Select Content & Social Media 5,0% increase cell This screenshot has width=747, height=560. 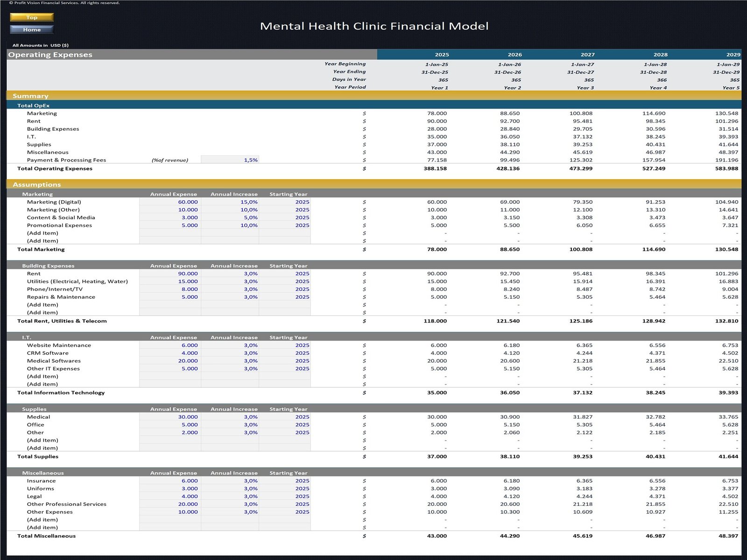click(230, 217)
